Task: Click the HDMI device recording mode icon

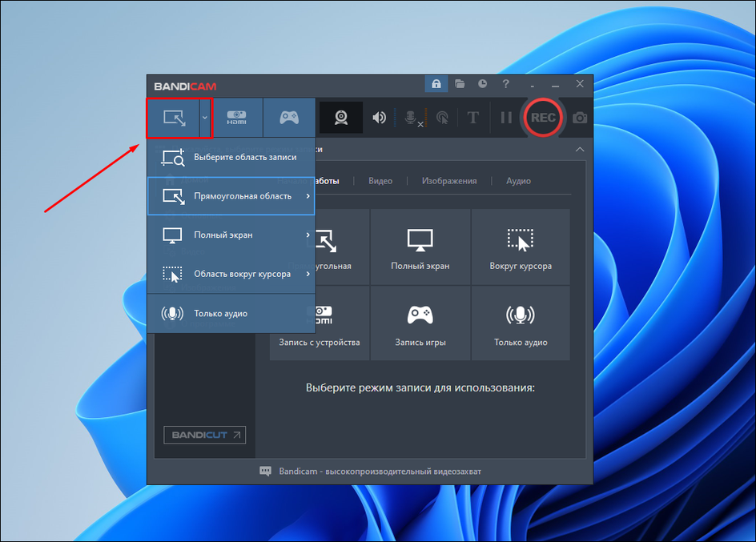Action: coord(236,118)
